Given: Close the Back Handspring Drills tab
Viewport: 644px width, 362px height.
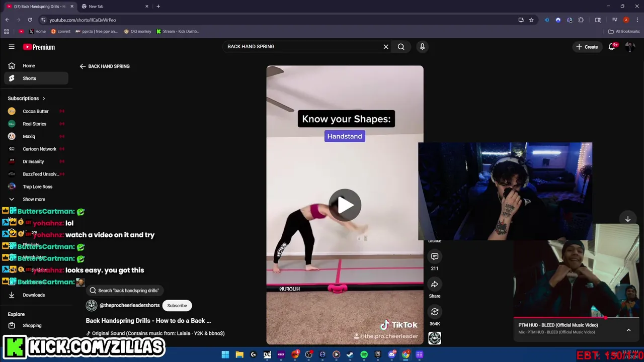Looking at the screenshot, I should click(71, 7).
